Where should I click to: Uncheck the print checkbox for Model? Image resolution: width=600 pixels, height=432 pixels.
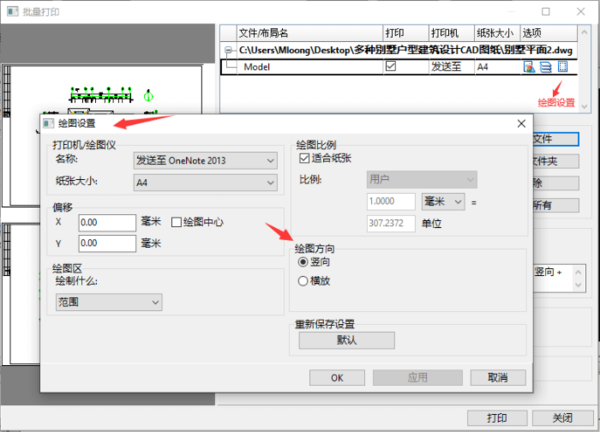[391, 66]
